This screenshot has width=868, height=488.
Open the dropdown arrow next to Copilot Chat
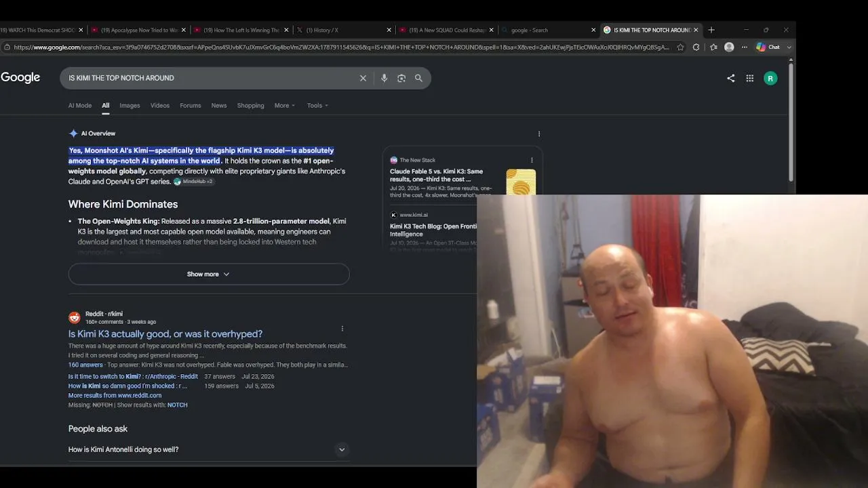[x=789, y=47]
